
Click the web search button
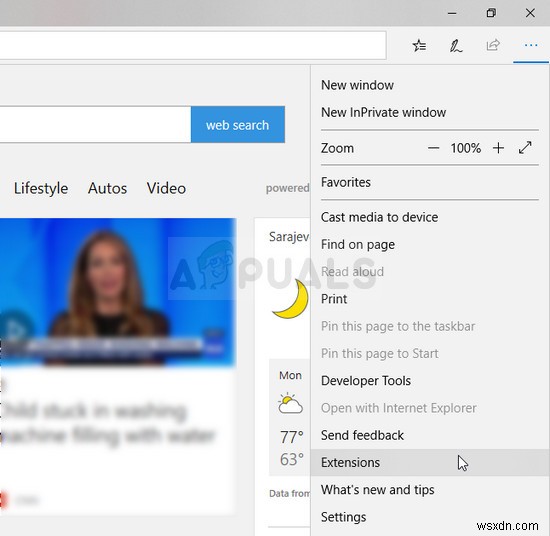click(238, 125)
